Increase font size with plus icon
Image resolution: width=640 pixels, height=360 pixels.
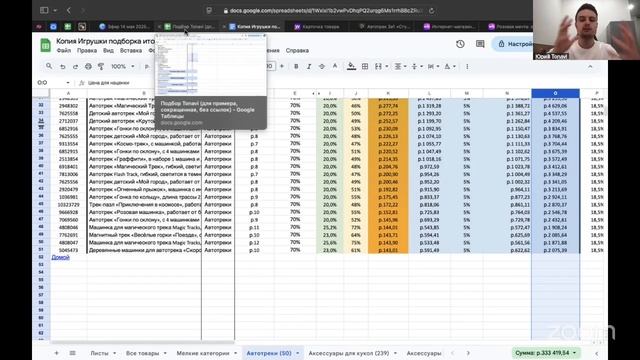282,66
